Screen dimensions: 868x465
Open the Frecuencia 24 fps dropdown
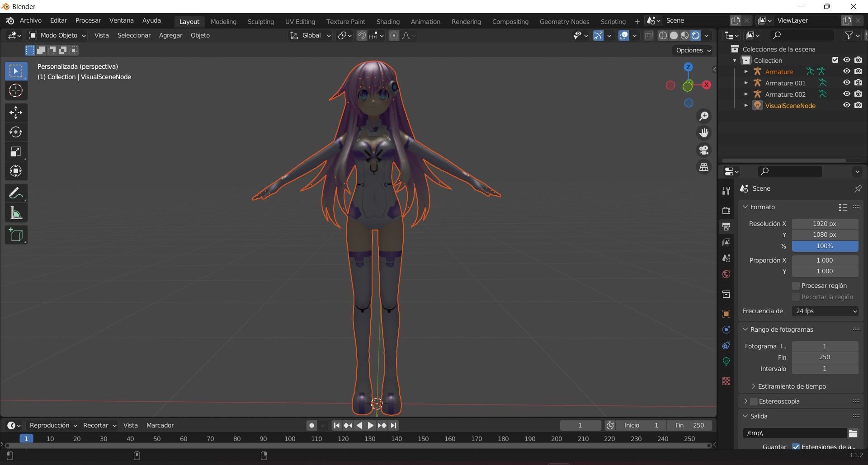tap(825, 311)
